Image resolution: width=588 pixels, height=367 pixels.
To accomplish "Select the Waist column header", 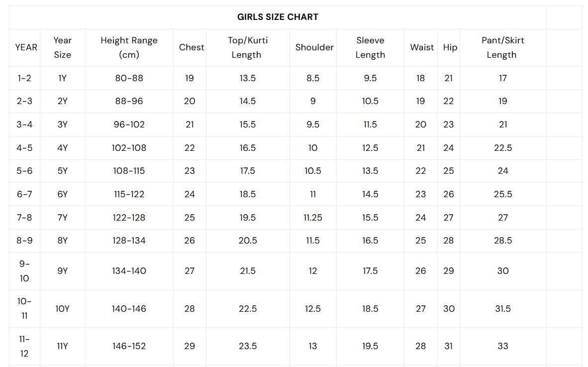I will [x=422, y=47].
